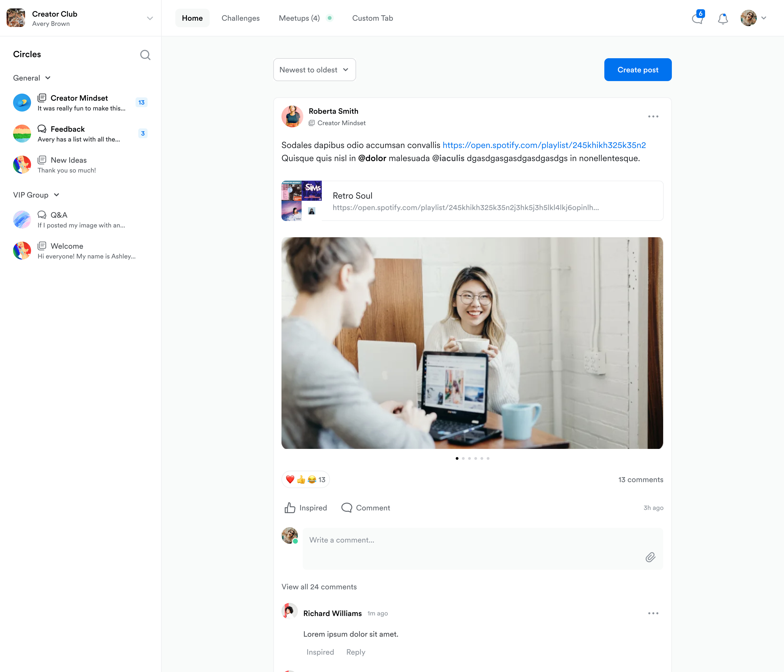Collapse the General group
This screenshot has height=672, width=784.
pyautogui.click(x=32, y=78)
